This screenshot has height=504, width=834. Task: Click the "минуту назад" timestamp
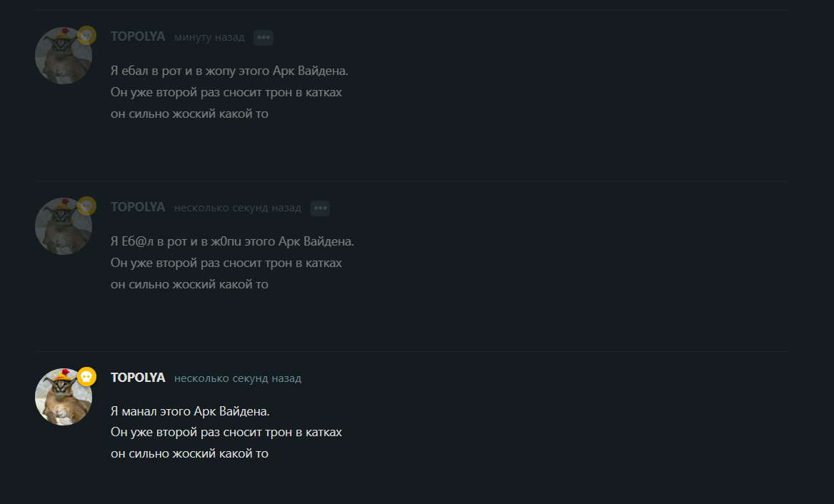pyautogui.click(x=209, y=37)
